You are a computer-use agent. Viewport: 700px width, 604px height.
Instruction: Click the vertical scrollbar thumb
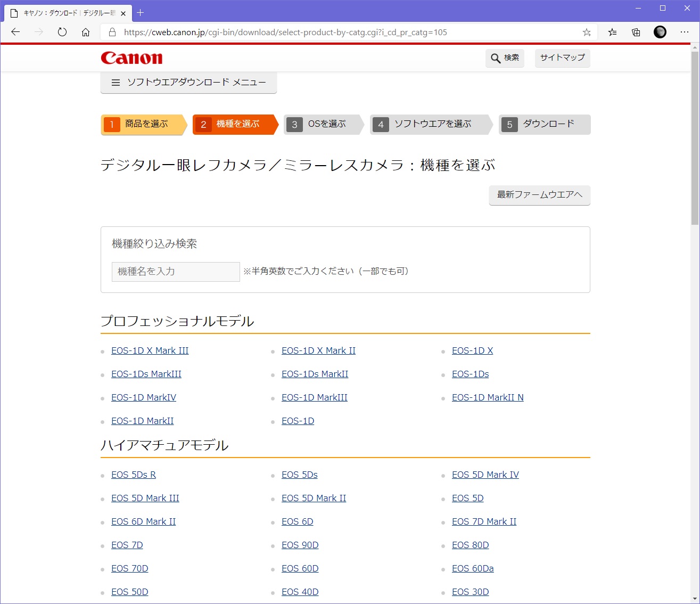click(695, 138)
